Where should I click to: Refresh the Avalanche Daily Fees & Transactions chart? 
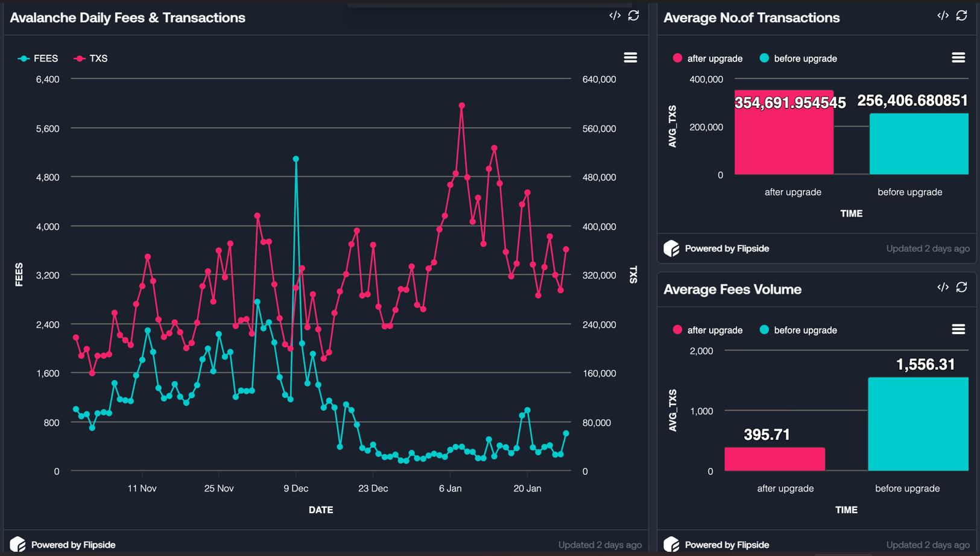point(633,16)
